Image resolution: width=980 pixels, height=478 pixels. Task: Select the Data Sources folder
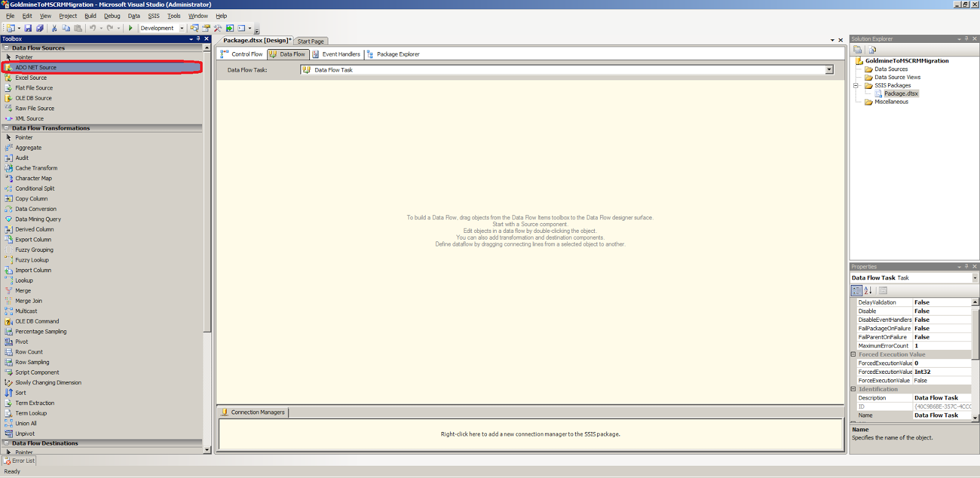(891, 69)
